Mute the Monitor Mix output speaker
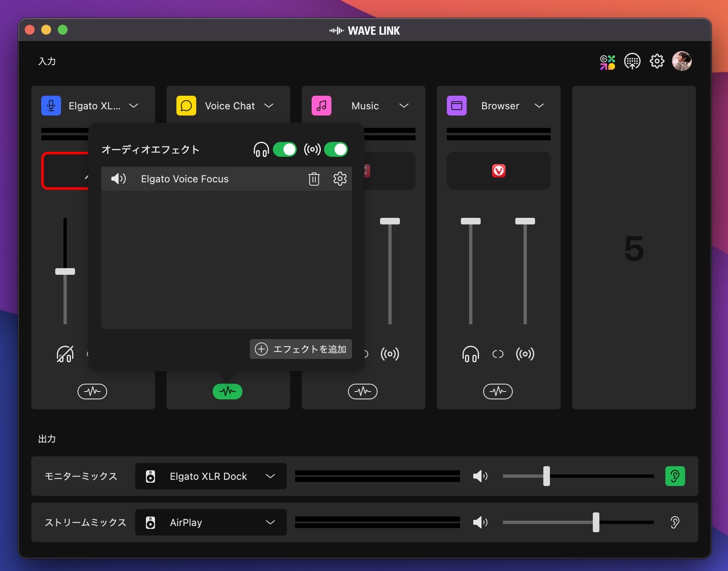This screenshot has height=571, width=728. tap(480, 477)
